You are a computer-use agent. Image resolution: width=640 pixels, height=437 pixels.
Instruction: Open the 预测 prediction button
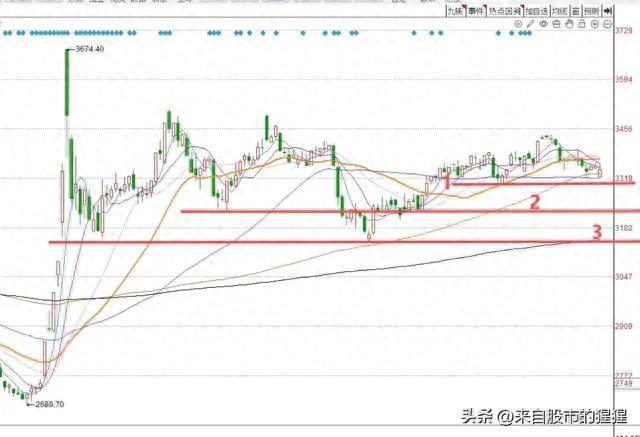click(x=591, y=11)
